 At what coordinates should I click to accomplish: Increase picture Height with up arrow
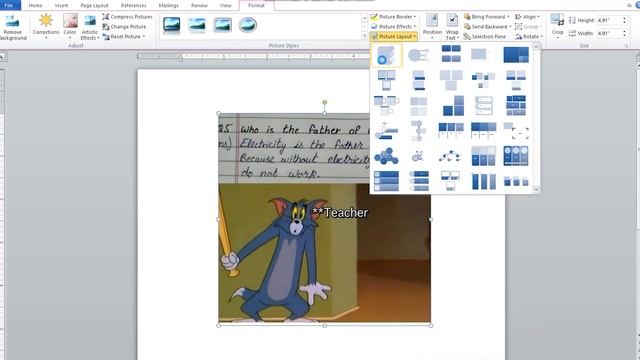click(x=624, y=18)
